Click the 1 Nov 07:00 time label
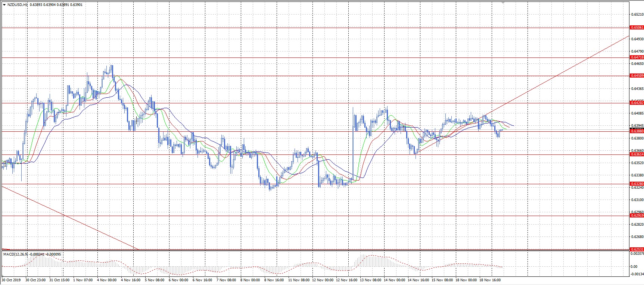 pyautogui.click(x=83, y=280)
